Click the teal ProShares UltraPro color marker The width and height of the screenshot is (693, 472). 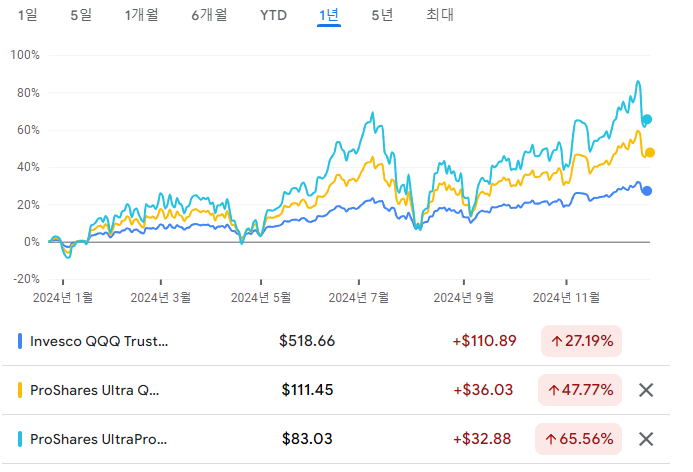point(20,439)
